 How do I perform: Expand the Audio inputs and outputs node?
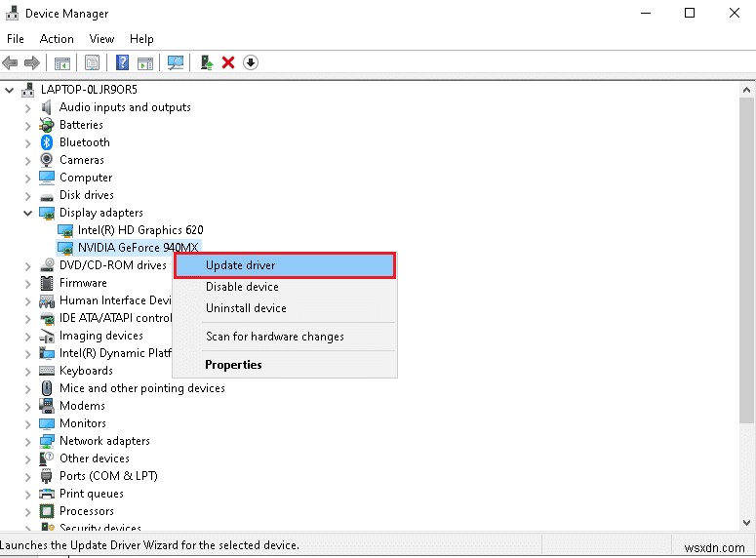tap(27, 107)
